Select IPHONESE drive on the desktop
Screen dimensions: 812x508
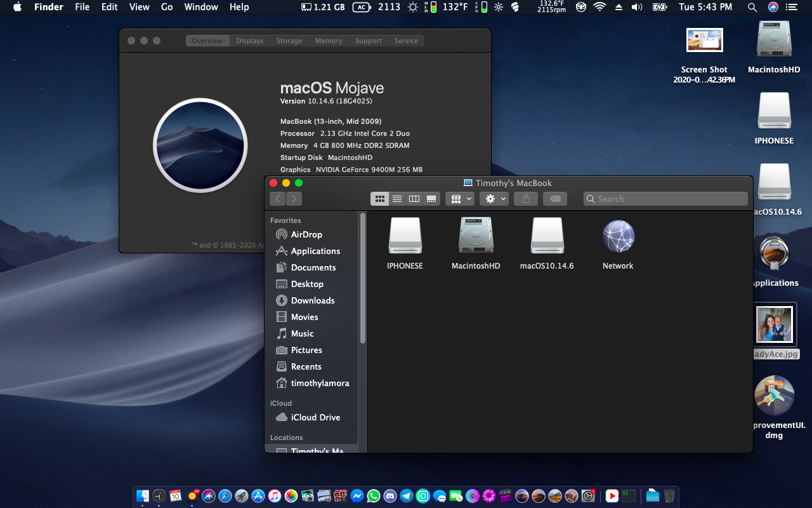pos(774,119)
